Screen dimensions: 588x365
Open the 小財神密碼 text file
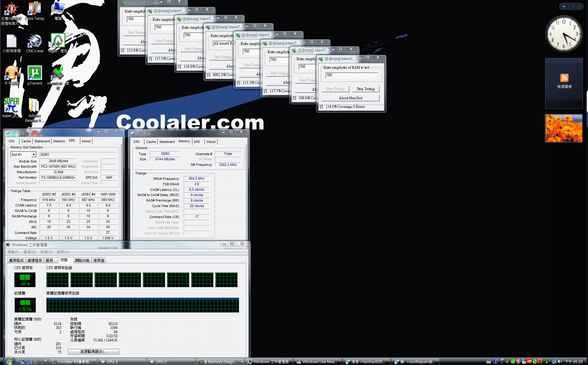click(x=11, y=43)
